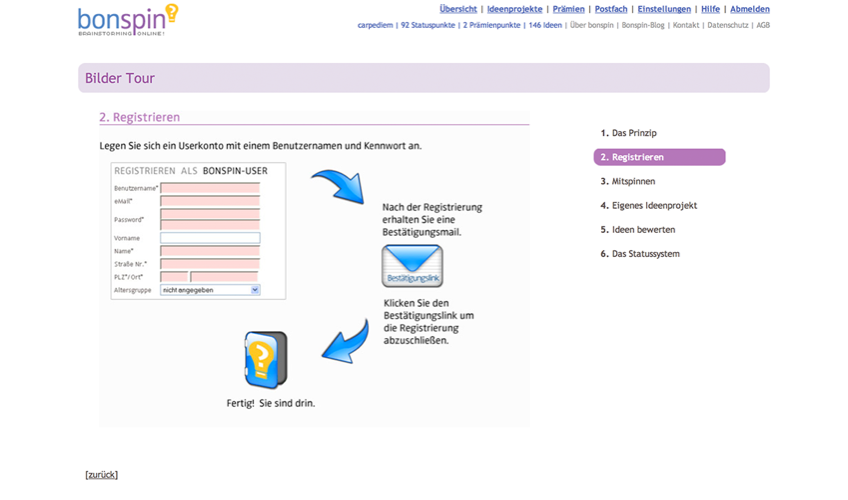Go to Prämien page
Screen dimensions: 848x500
(569, 9)
